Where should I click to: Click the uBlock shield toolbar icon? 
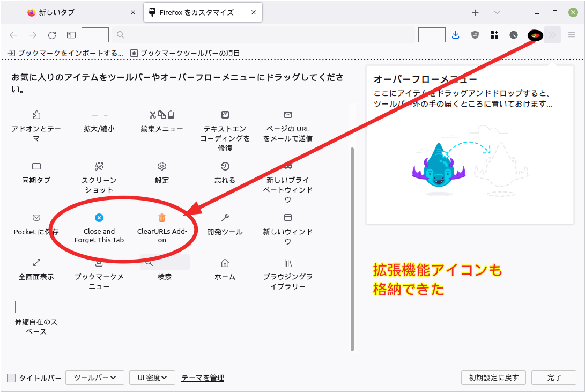pyautogui.click(x=475, y=35)
